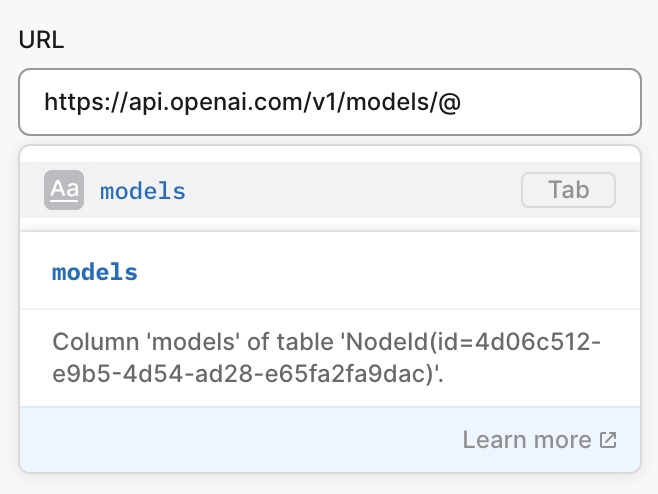Open the Learn more link

click(x=527, y=440)
